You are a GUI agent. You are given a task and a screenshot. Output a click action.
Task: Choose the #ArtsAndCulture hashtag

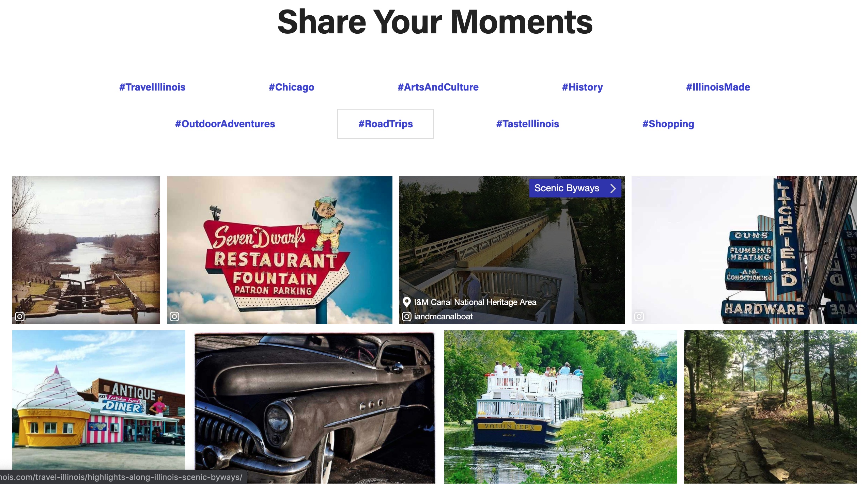tap(438, 87)
